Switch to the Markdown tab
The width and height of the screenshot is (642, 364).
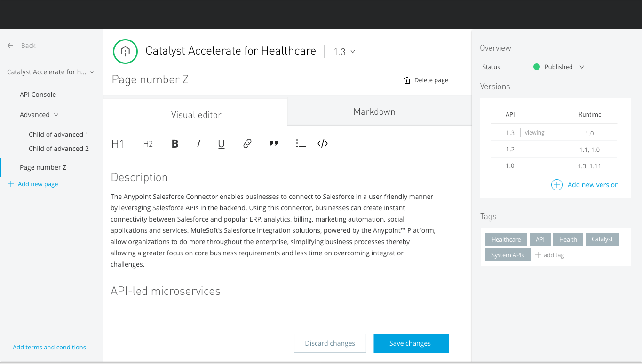[379, 112]
